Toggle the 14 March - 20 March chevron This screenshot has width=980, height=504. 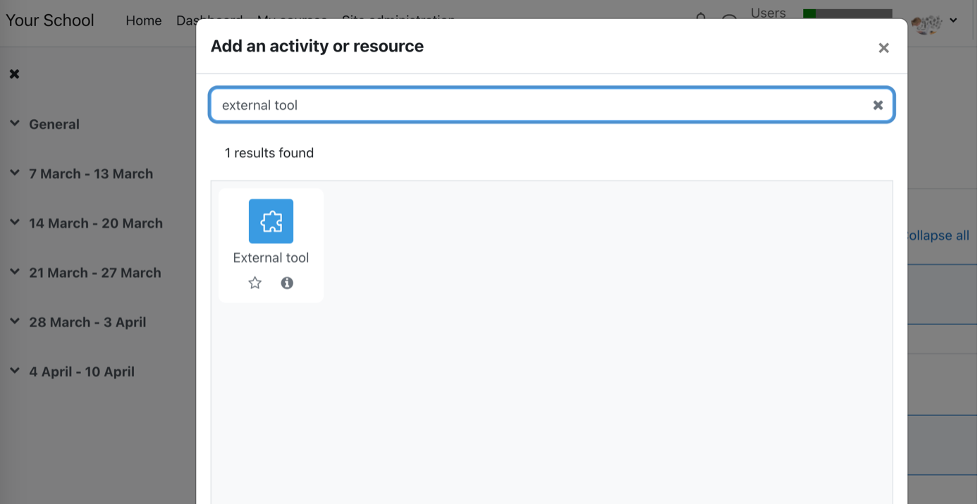pos(15,222)
